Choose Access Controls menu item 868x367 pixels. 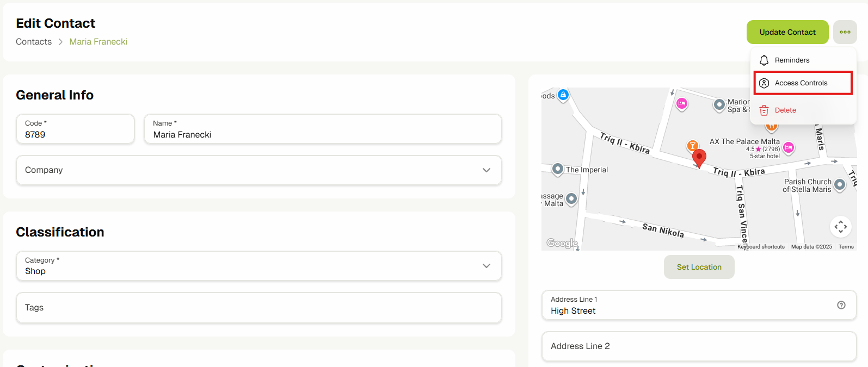click(801, 83)
